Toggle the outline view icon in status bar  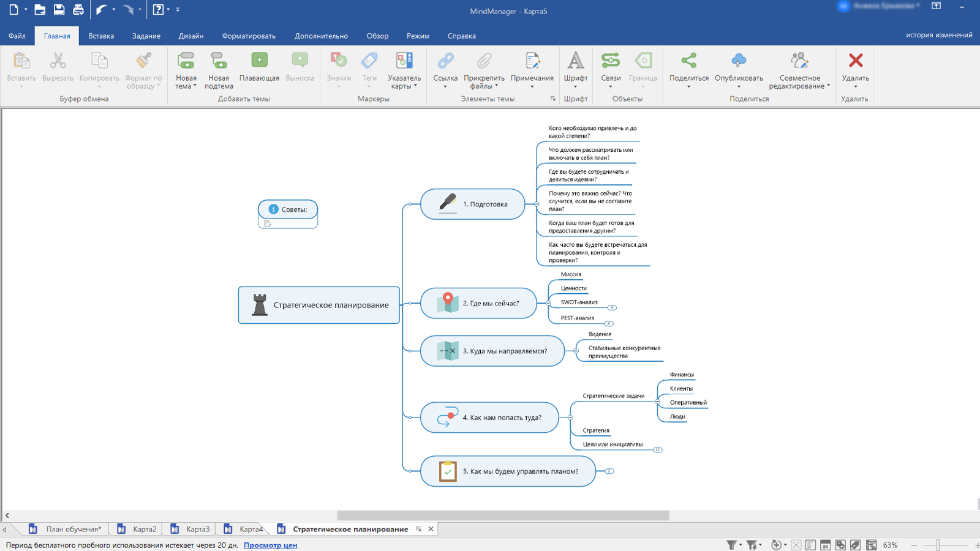(x=810, y=545)
